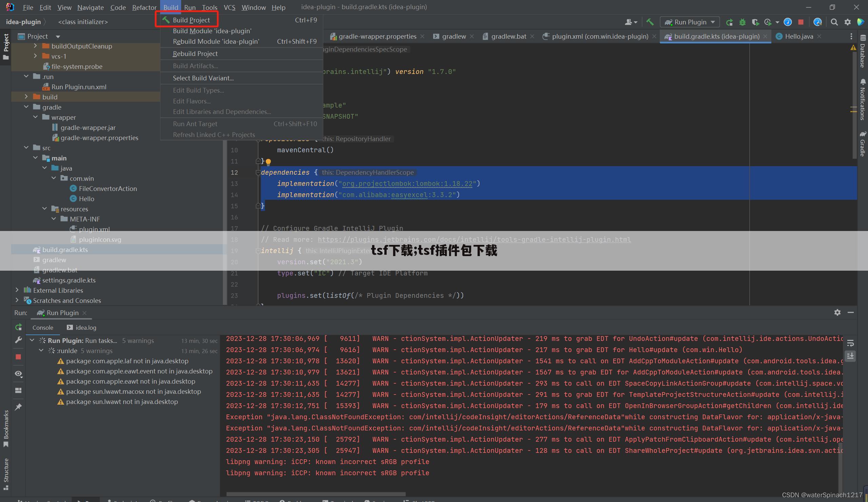The image size is (868, 502).
Task: Rerun Run Plugin in the Run tool window
Action: 19,327
